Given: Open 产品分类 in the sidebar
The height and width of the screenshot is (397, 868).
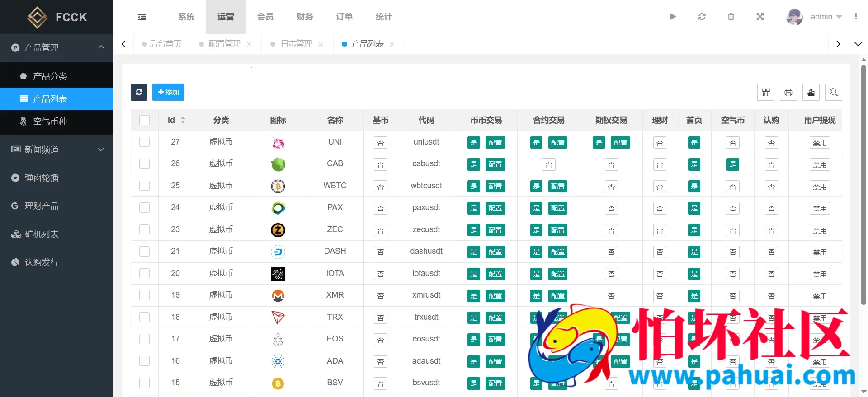Looking at the screenshot, I should [57, 76].
